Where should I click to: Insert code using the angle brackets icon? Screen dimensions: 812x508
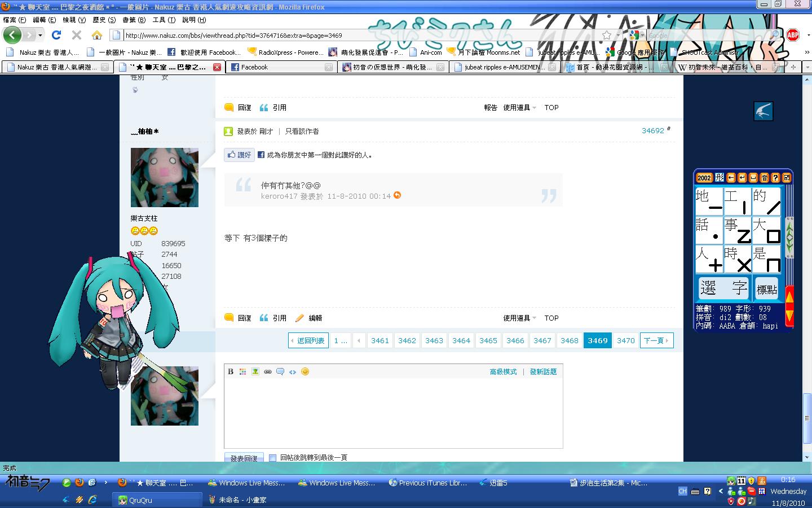[293, 371]
